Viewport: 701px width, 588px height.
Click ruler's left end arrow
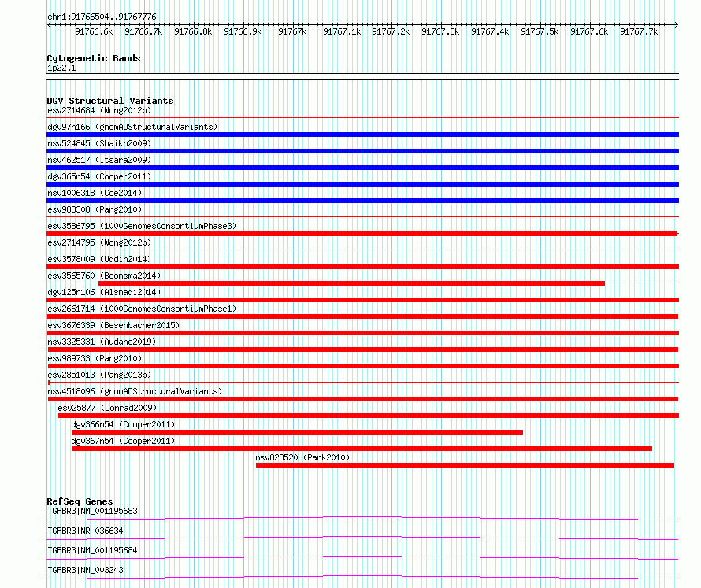point(49,25)
